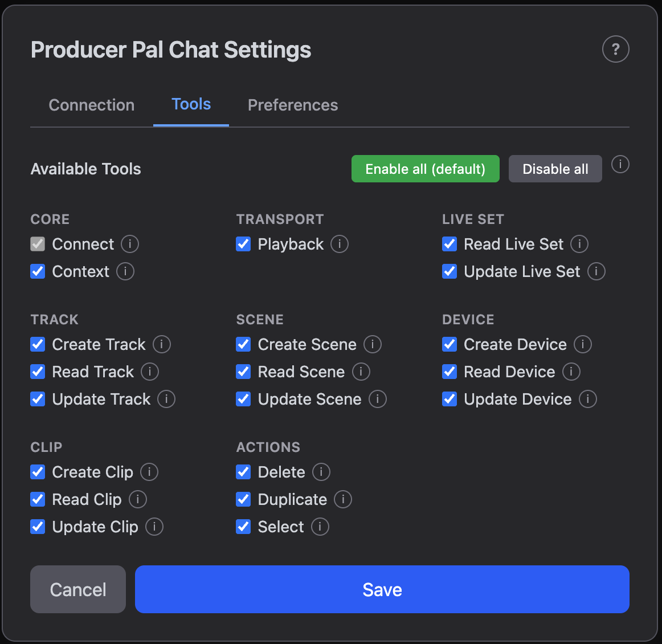Viewport: 662px width, 644px height.
Task: Uncheck the Read Clip tool
Action: coord(38,499)
